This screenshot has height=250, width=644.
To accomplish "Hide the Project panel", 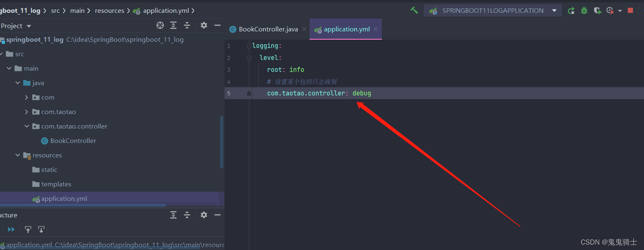I will tap(218, 26).
